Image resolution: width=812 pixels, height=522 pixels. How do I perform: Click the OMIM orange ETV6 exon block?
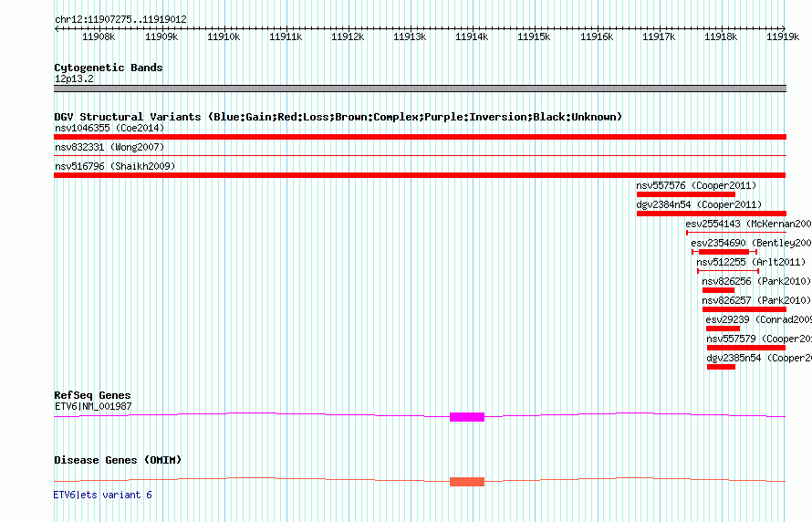467,482
